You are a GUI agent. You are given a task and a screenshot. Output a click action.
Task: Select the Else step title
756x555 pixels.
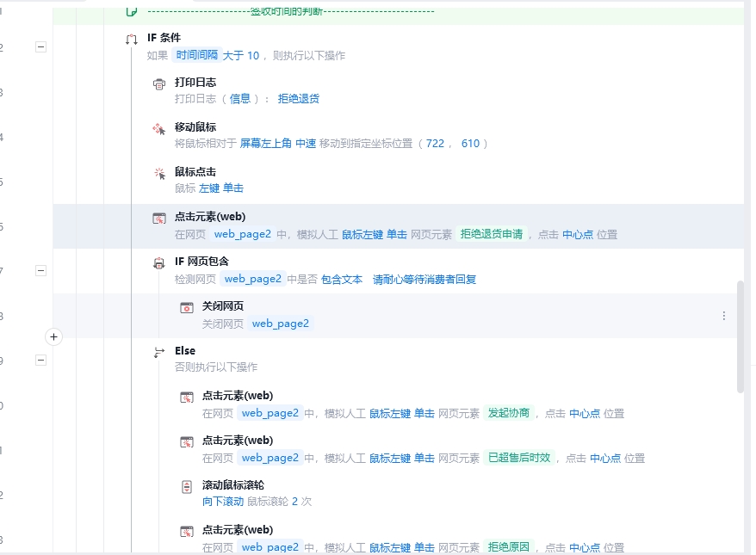point(185,351)
